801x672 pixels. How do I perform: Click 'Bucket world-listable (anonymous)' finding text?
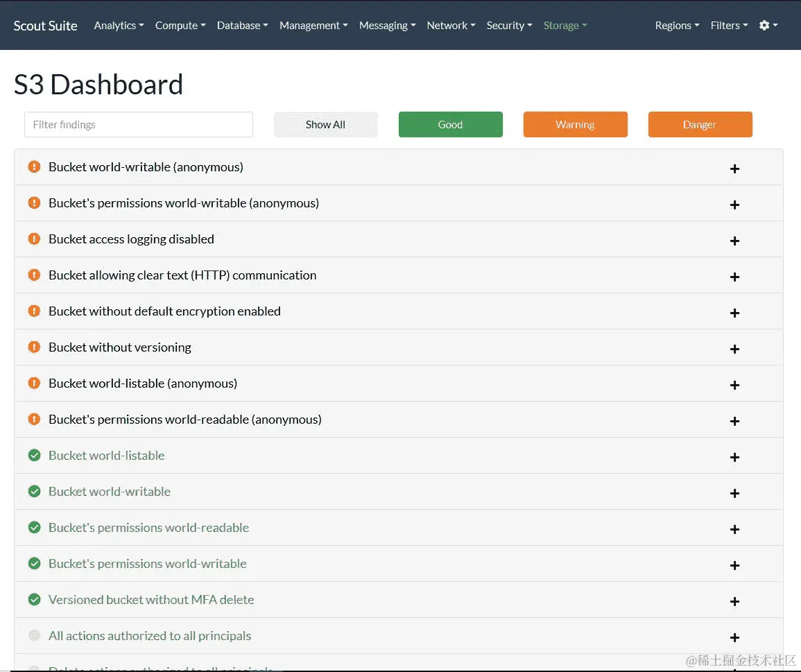(143, 383)
